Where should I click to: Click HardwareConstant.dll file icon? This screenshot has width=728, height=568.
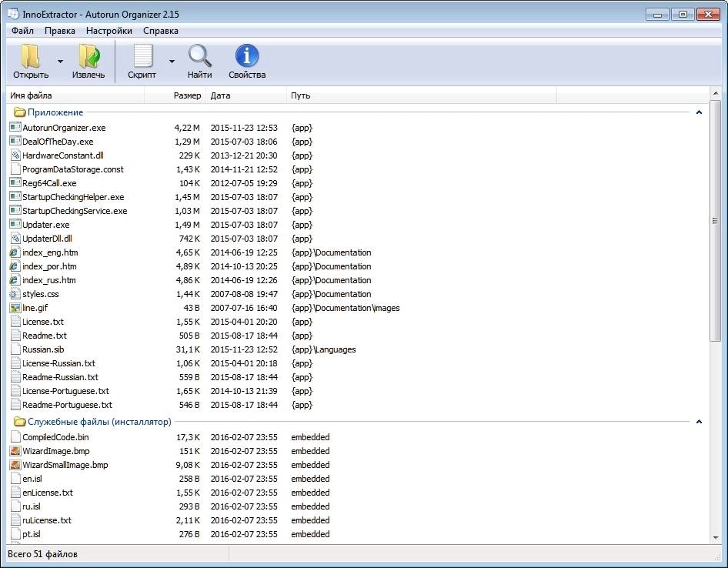coord(15,155)
